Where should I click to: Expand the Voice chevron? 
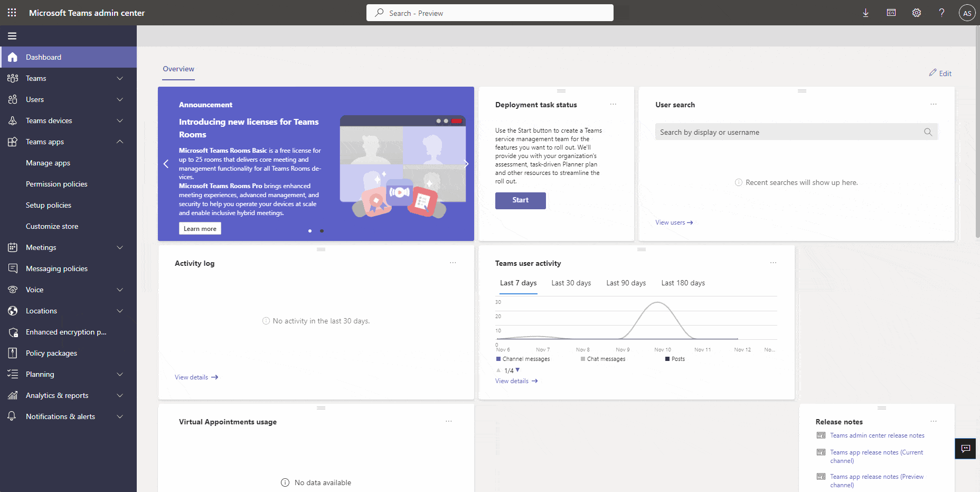coord(120,290)
